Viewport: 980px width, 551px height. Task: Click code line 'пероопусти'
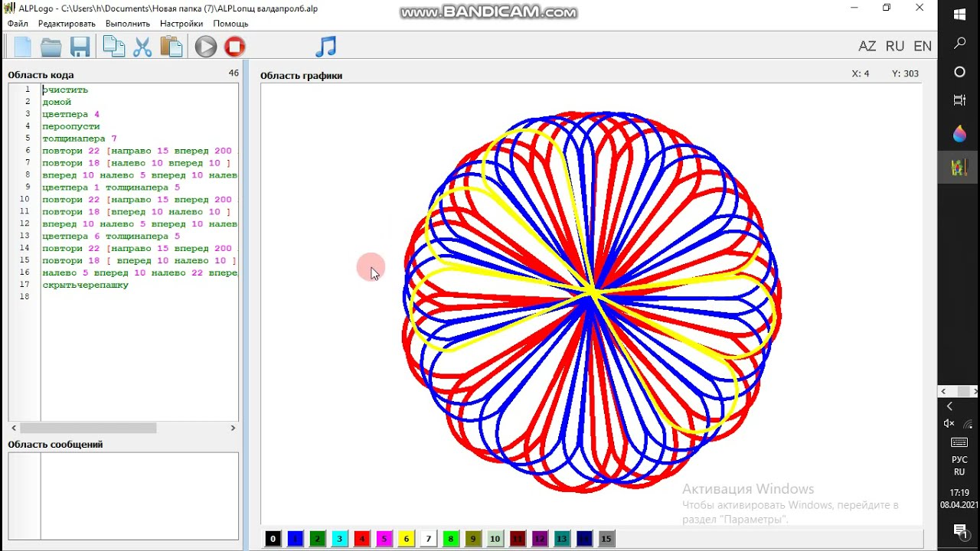pos(71,126)
